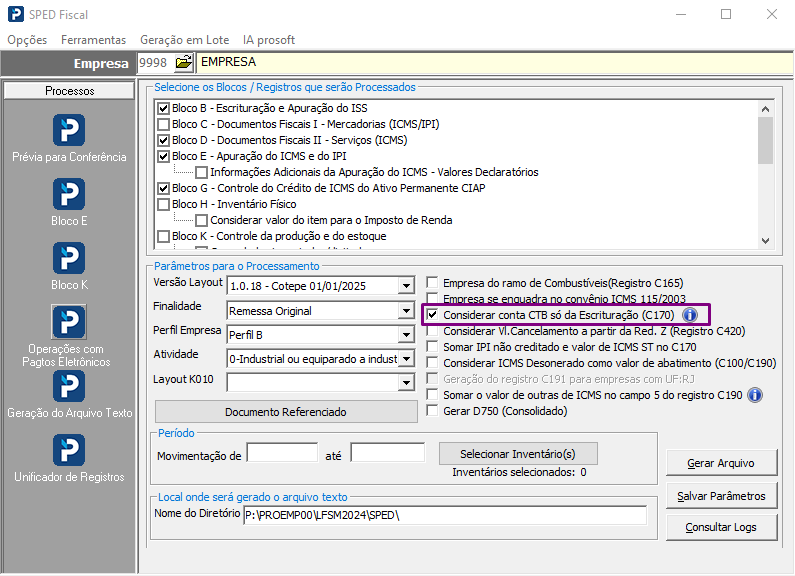Open the Geração em Lote menu
Screen dimensions: 795x576
click(x=185, y=39)
